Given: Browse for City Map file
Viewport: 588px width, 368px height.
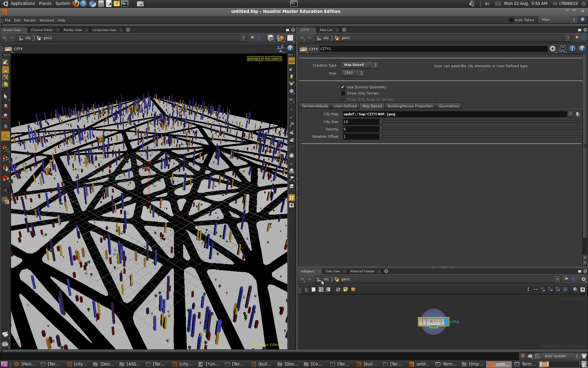Looking at the screenshot, I should pyautogui.click(x=578, y=114).
